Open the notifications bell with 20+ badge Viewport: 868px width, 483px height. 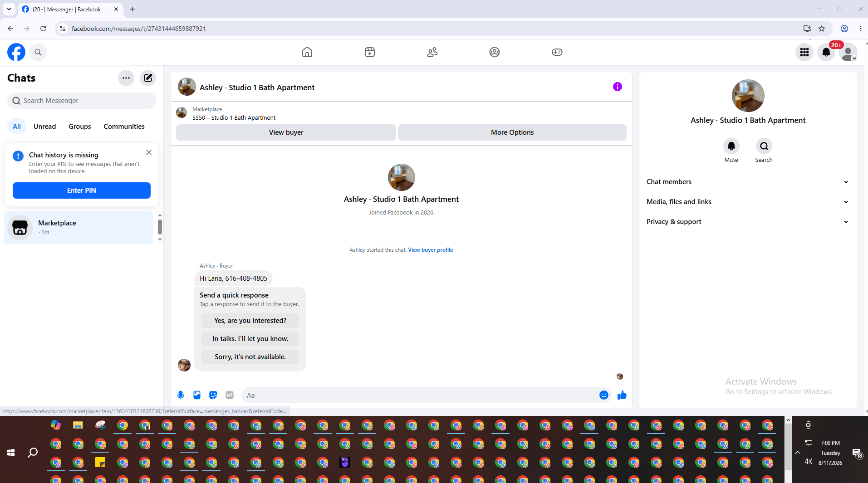(826, 52)
